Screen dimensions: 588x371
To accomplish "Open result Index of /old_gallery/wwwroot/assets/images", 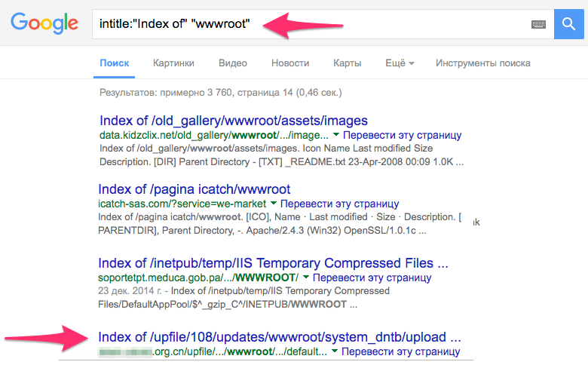I will coord(234,121).
